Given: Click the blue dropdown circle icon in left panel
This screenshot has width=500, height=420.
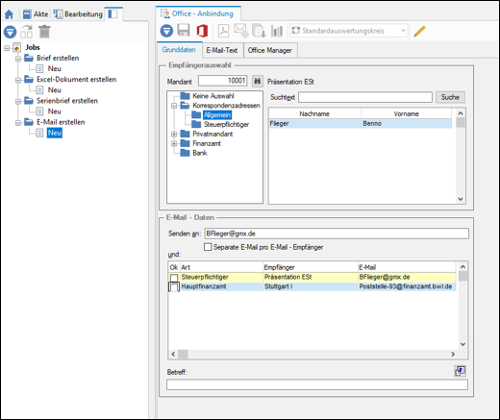Looking at the screenshot, I should pyautogui.click(x=10, y=32).
